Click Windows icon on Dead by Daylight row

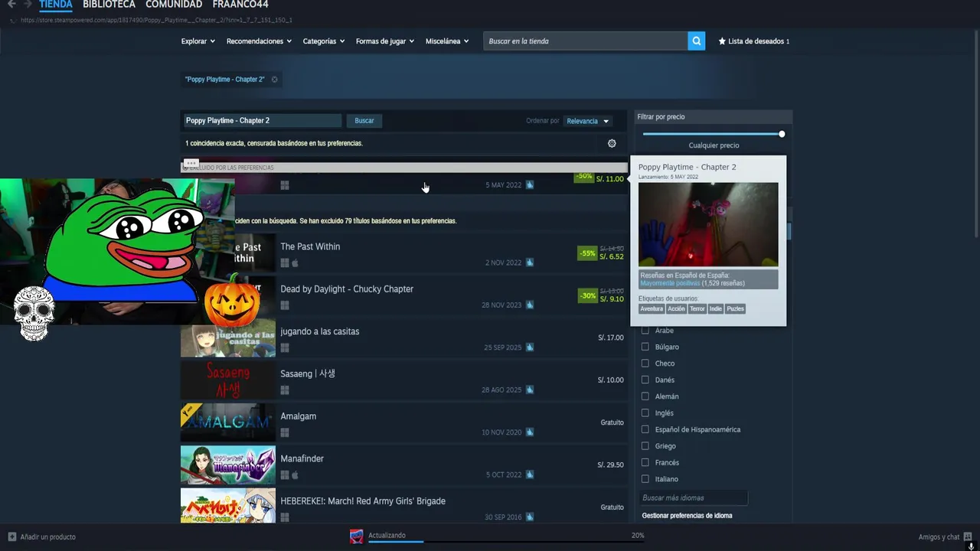tap(285, 305)
